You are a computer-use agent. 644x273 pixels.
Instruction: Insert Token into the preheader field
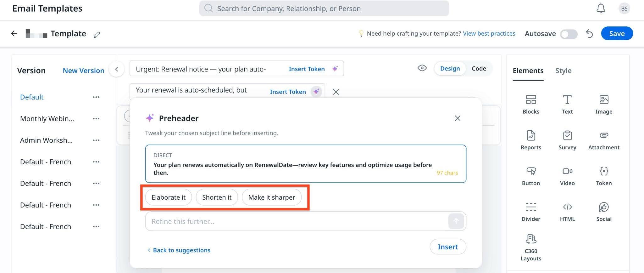(288, 92)
